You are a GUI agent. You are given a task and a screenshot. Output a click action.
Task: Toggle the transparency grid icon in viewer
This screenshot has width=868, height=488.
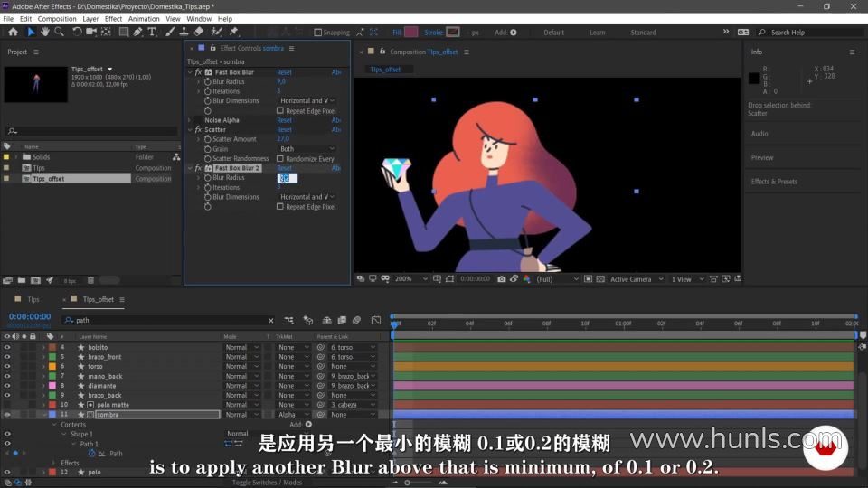pyautogui.click(x=600, y=279)
